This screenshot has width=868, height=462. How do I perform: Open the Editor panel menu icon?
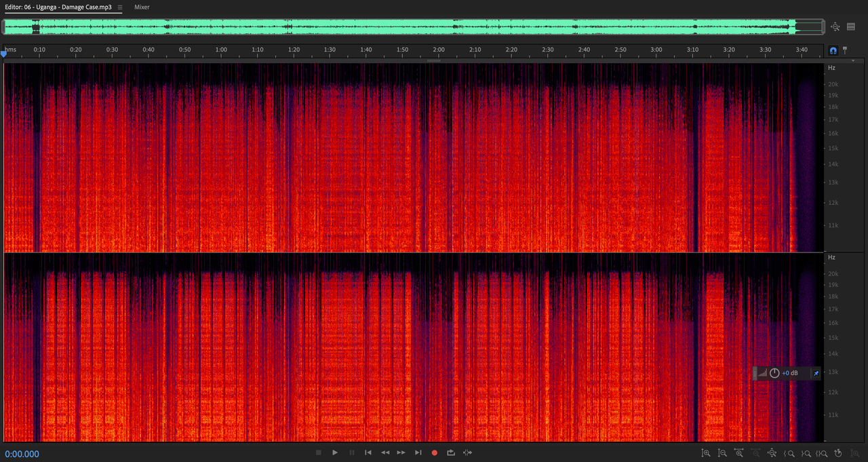[x=119, y=7]
